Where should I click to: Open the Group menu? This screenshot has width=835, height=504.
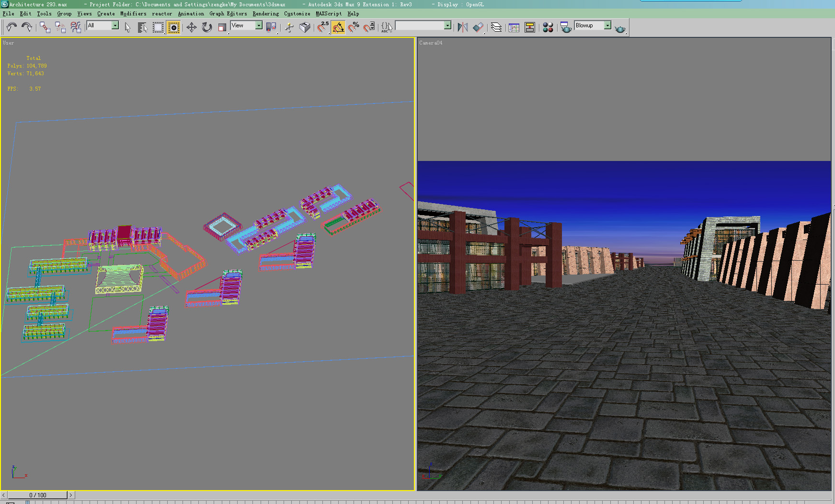coord(64,13)
